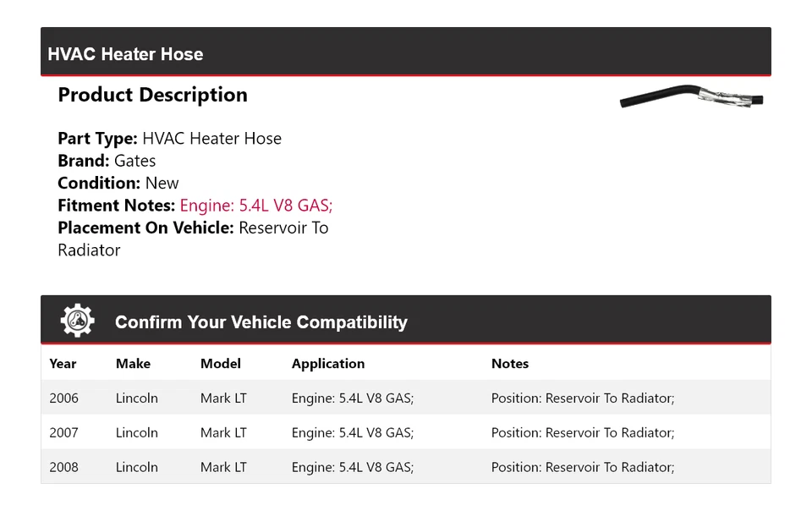Click the Confirm Your Vehicle Compatibility heading
This screenshot has height=511, width=812.
pos(261,322)
